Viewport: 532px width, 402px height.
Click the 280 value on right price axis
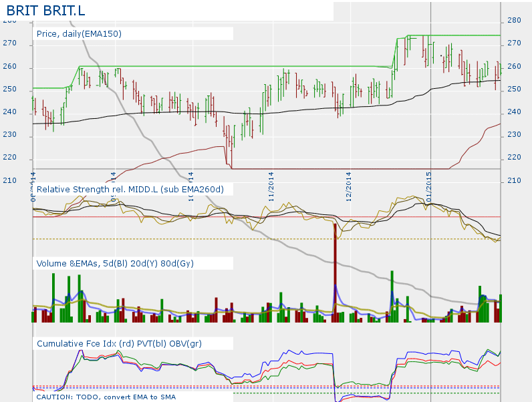[514, 20]
